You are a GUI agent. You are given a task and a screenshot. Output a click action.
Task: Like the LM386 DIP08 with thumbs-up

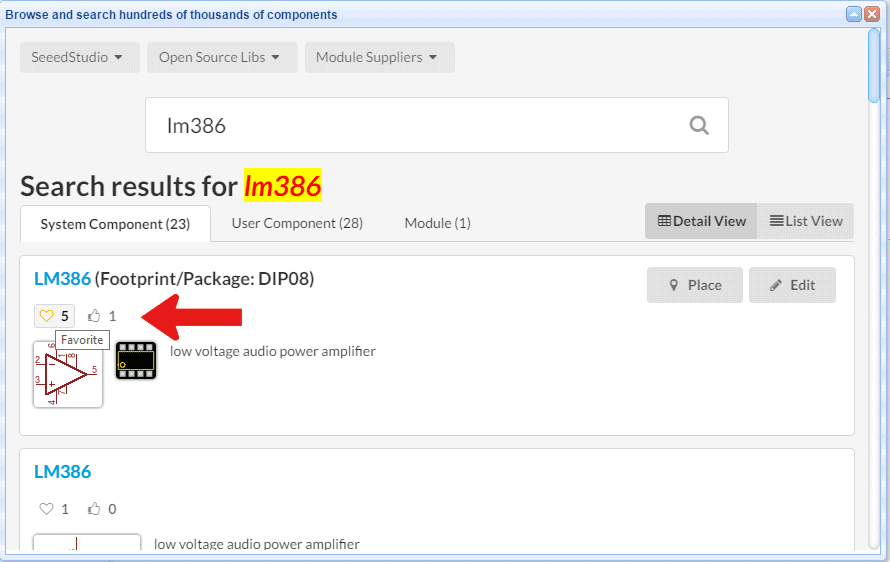94,316
